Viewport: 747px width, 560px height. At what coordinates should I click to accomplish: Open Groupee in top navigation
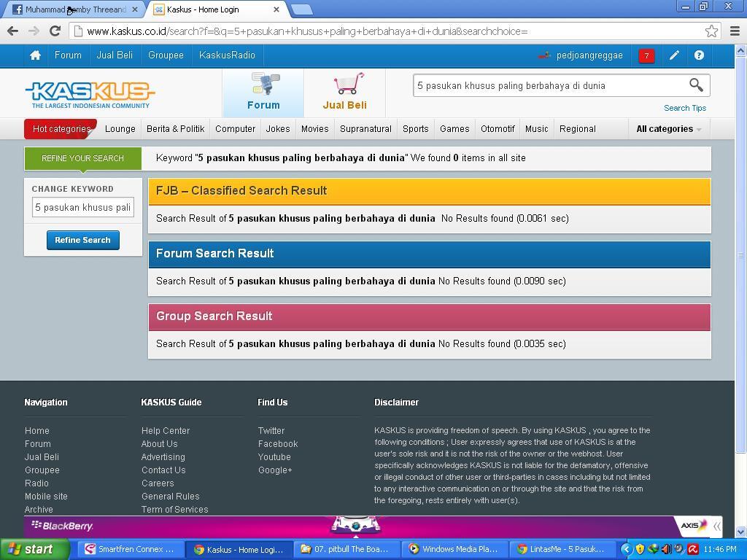166,55
